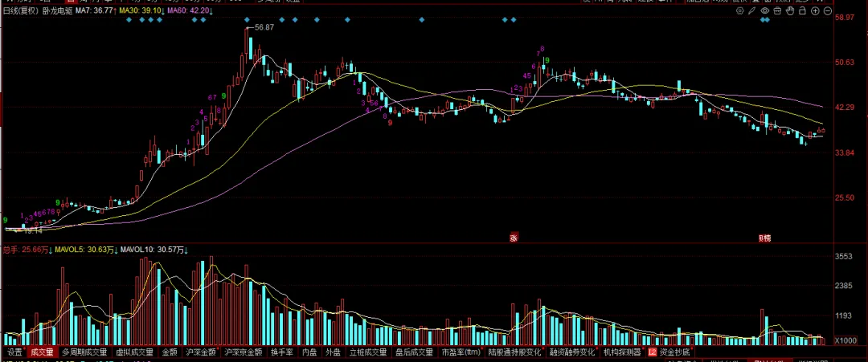This screenshot has width=868, height=362.
Task: Click the 2385 volume axis value
Action: (844, 287)
